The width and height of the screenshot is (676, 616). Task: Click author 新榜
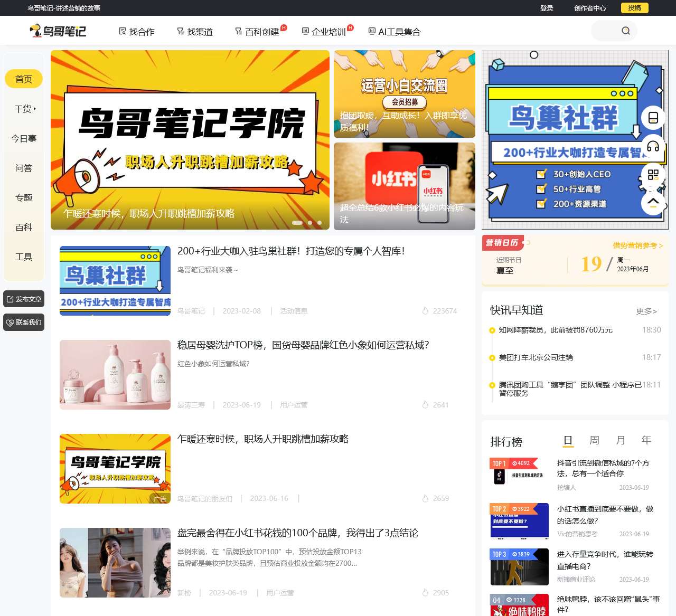point(184,593)
